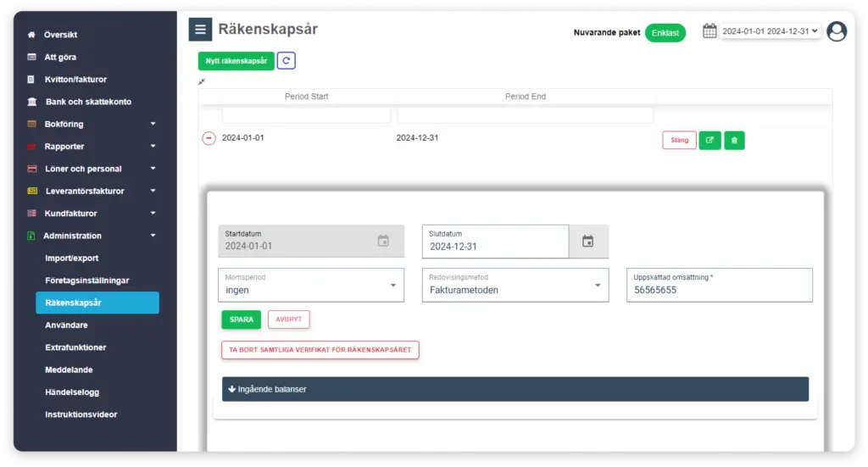Click the Bokföring sidebar icon
Image resolution: width=868 pixels, height=467 pixels.
click(31, 124)
